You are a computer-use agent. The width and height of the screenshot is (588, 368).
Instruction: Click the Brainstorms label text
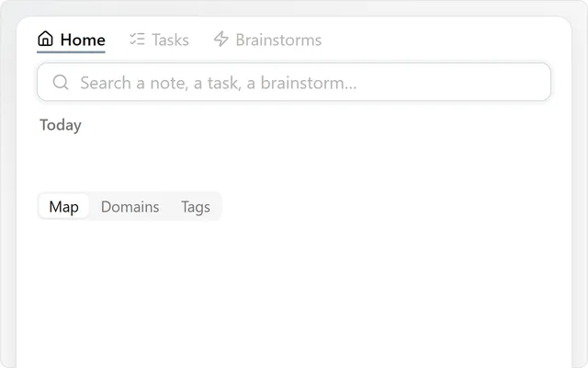(x=278, y=40)
